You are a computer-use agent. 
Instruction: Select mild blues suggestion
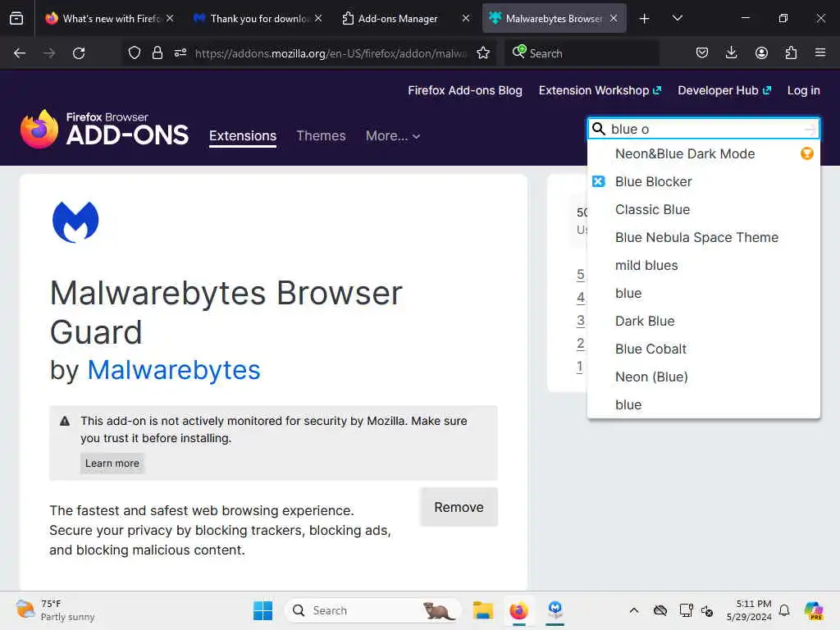point(703,265)
